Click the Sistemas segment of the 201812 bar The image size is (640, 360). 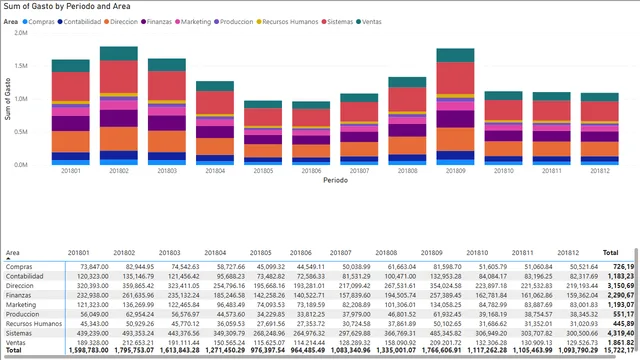click(600, 111)
